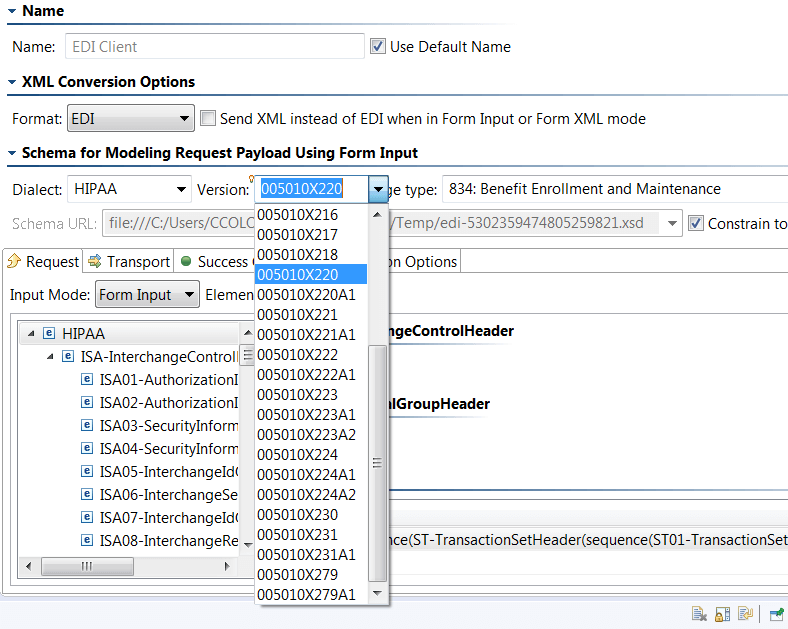Collapse the Name section
The image size is (788, 629).
pyautogui.click(x=12, y=11)
